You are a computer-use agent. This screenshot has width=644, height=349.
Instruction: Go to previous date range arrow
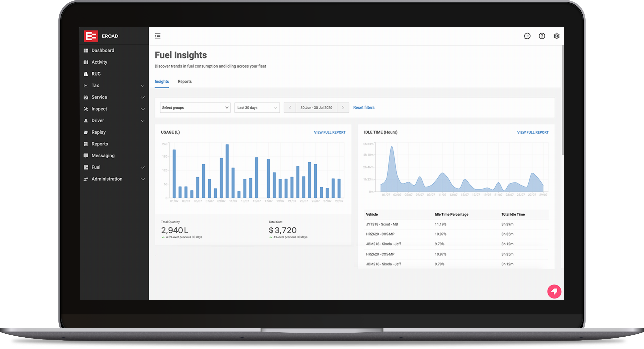[289, 107]
